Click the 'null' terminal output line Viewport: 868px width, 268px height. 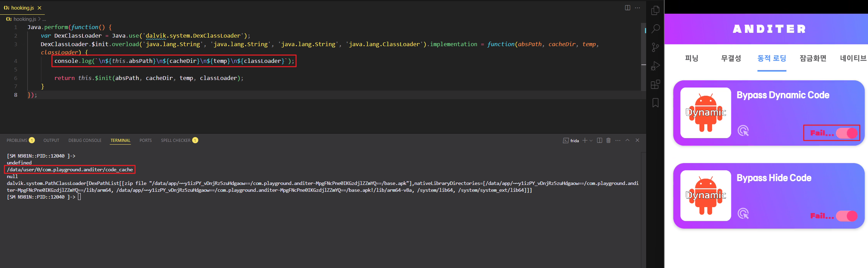[x=12, y=176]
